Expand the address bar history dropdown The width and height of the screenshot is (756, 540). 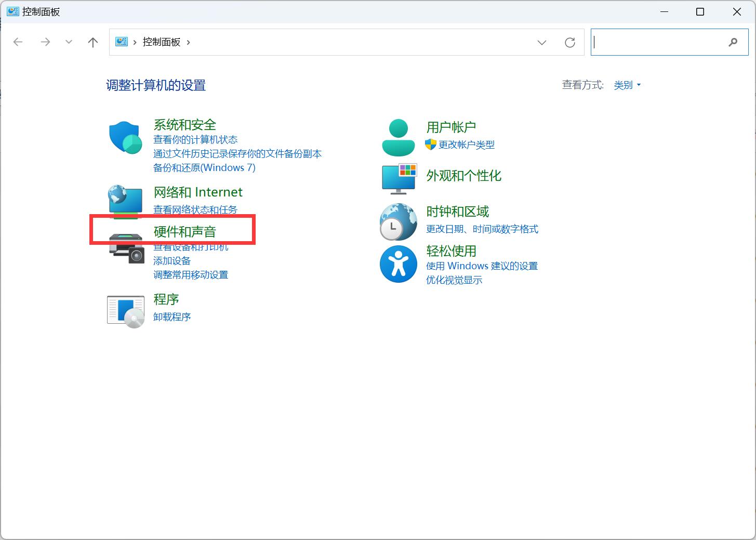point(542,43)
